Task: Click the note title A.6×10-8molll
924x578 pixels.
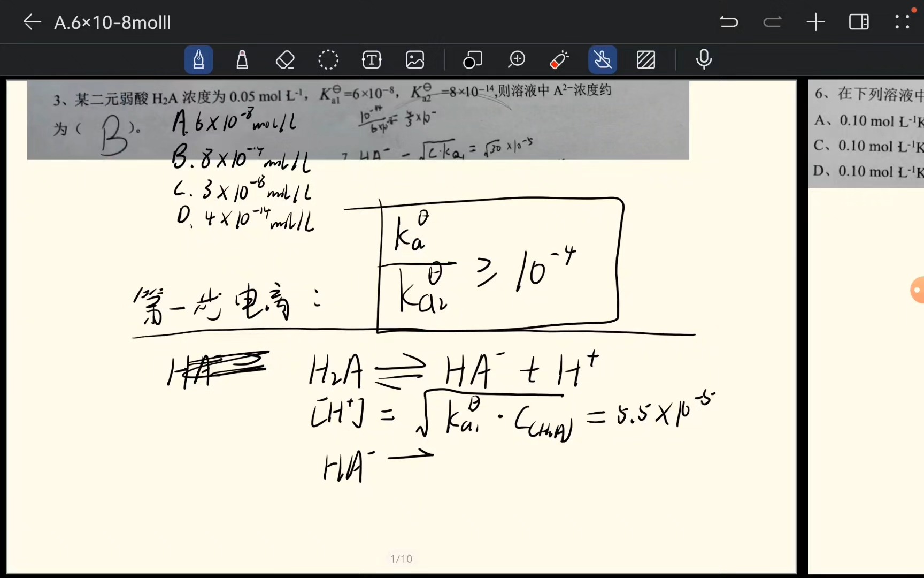Action: pos(112,22)
